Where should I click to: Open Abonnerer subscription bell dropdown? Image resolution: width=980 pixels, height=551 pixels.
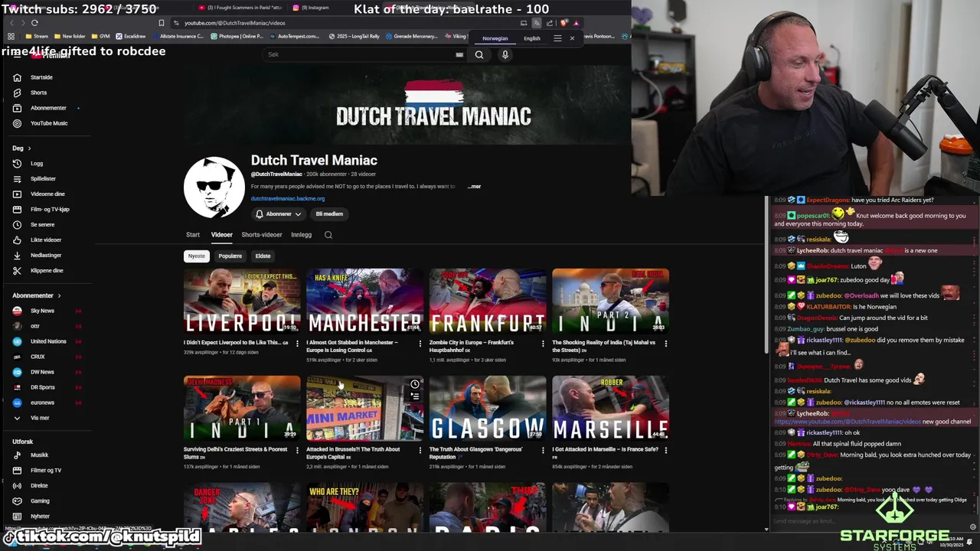278,214
